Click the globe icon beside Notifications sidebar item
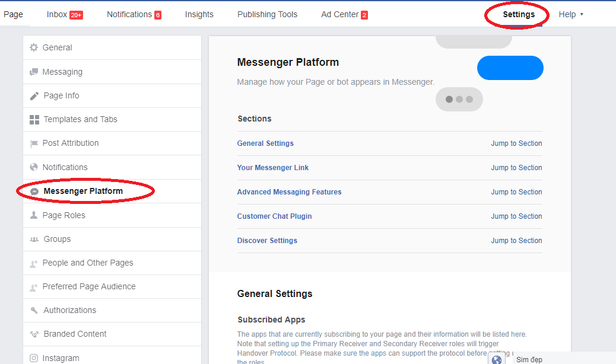 coord(34,167)
